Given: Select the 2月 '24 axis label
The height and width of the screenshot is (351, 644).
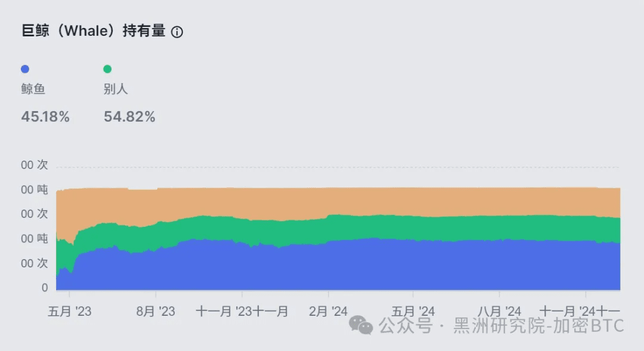Looking at the screenshot, I should [x=328, y=312].
